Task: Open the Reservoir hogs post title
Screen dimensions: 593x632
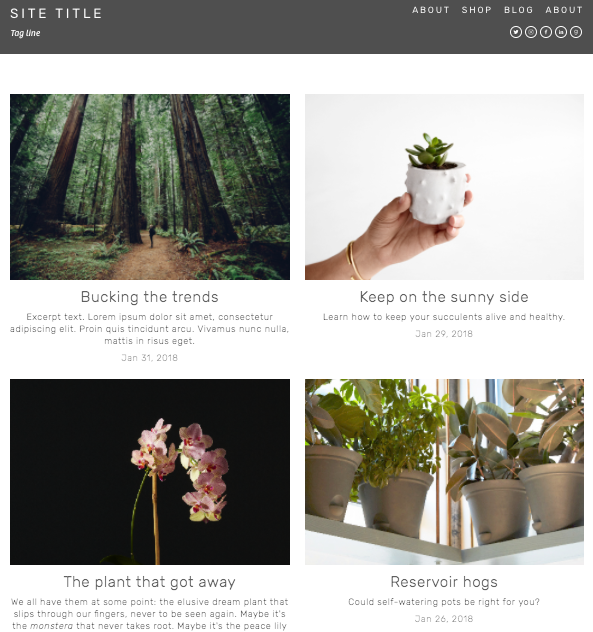Action: coord(444,582)
